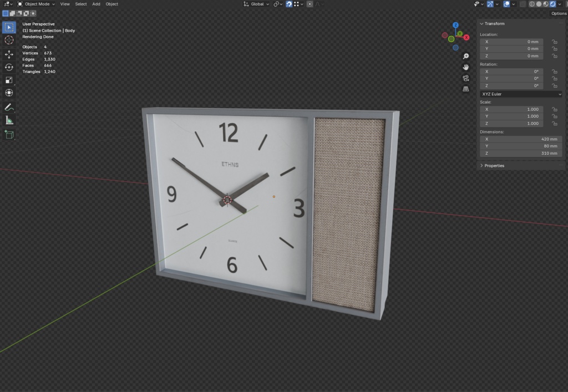Open the View menu
Image resolution: width=568 pixels, height=392 pixels.
65,4
